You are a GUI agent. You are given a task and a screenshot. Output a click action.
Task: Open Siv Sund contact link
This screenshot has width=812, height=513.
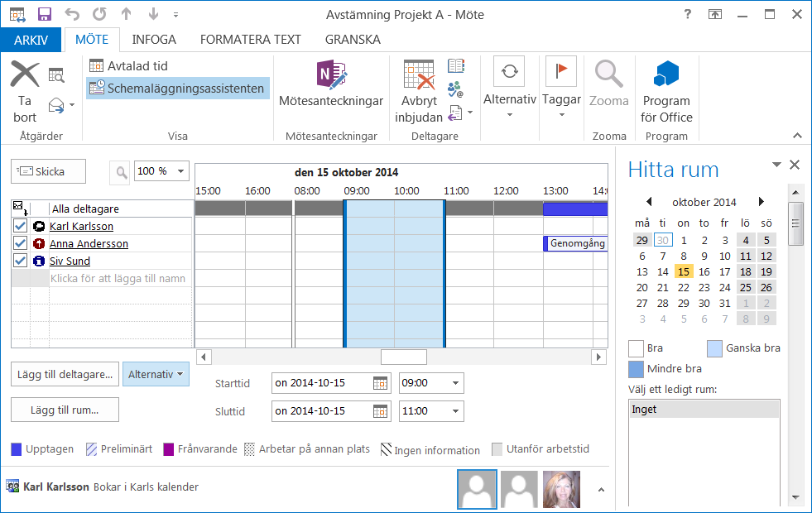pos(70,261)
